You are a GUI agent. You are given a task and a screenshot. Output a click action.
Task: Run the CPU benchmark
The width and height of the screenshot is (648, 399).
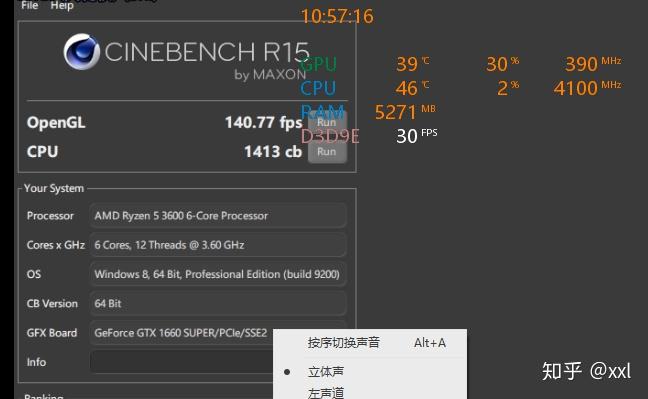point(327,152)
